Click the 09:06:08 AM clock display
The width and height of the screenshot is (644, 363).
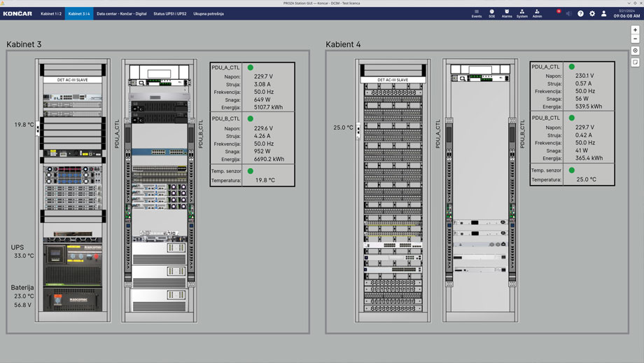click(626, 16)
